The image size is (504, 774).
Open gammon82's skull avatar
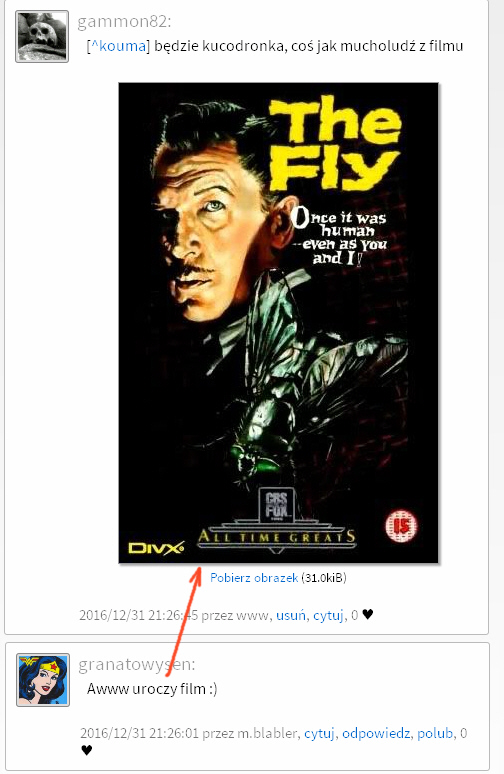click(x=42, y=37)
